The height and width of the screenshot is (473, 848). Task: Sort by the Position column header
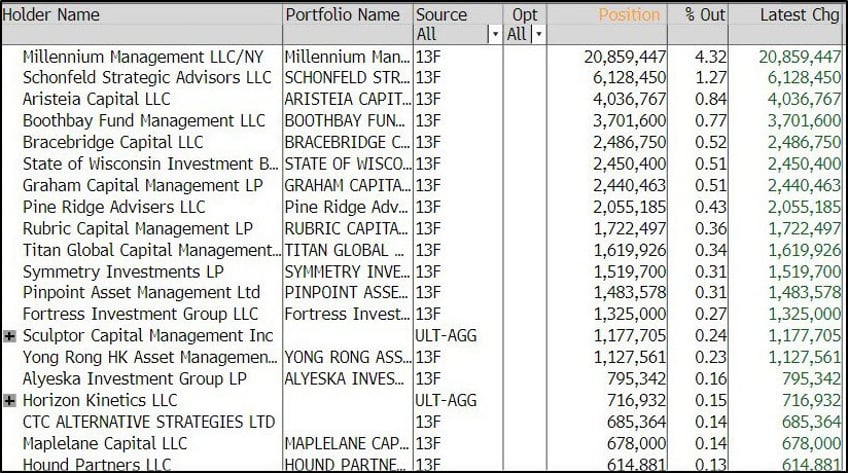629,15
